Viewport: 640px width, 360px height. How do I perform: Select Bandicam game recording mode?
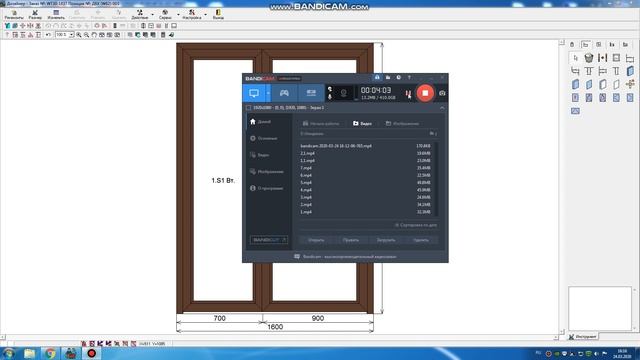[284, 93]
